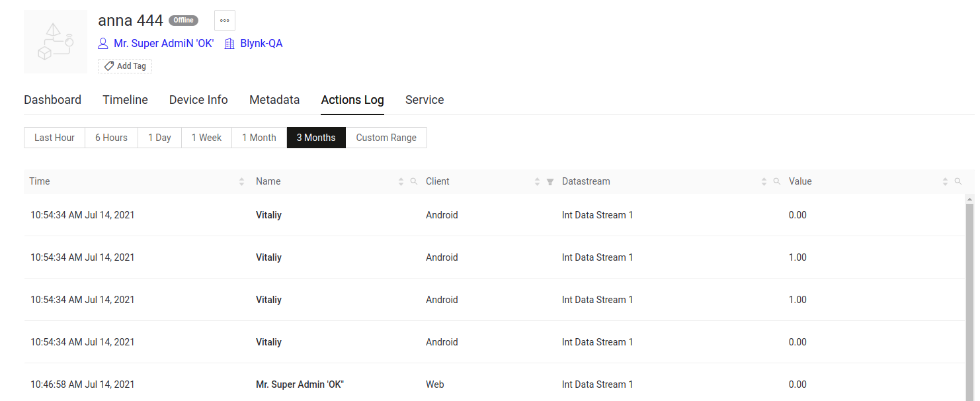Select the 1 Month time range
The height and width of the screenshot is (401, 980).
[259, 138]
